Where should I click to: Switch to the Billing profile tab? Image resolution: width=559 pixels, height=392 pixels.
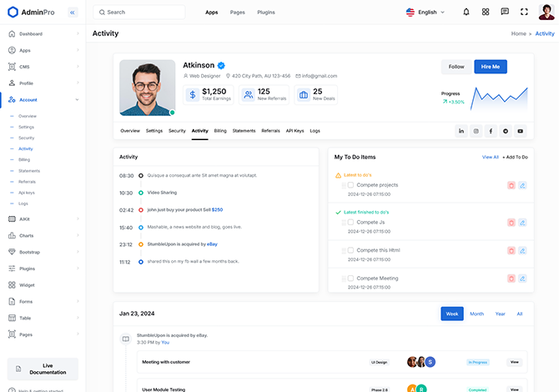(x=220, y=131)
